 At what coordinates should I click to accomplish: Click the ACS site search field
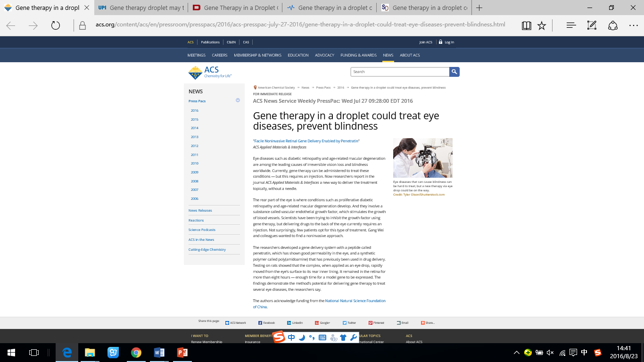pyautogui.click(x=400, y=72)
